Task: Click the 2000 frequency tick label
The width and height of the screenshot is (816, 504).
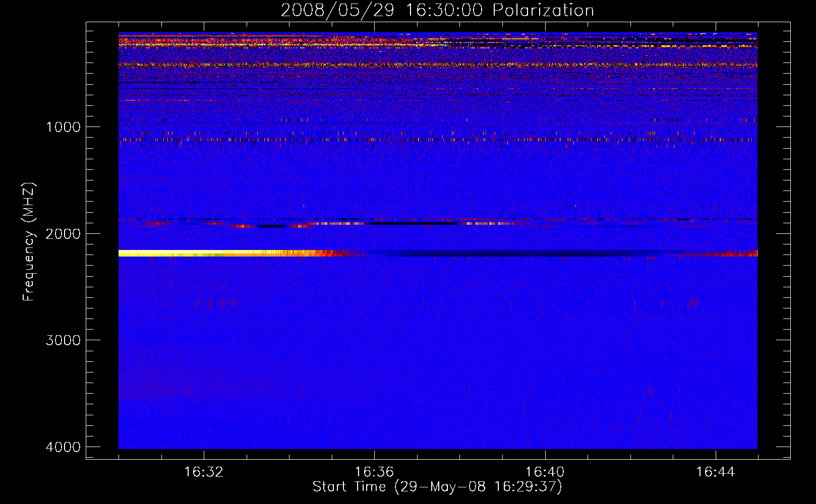Action: coord(63,233)
